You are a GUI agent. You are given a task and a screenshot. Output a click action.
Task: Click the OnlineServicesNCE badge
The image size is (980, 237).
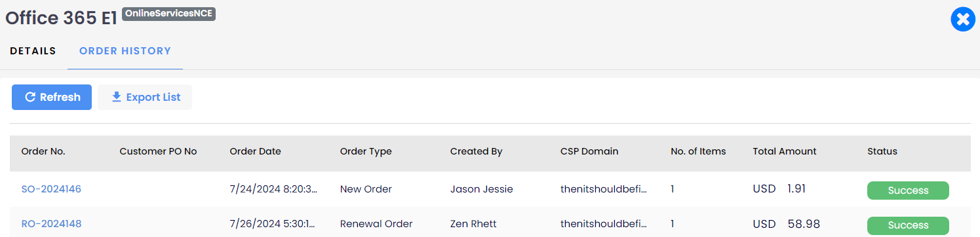(x=168, y=14)
